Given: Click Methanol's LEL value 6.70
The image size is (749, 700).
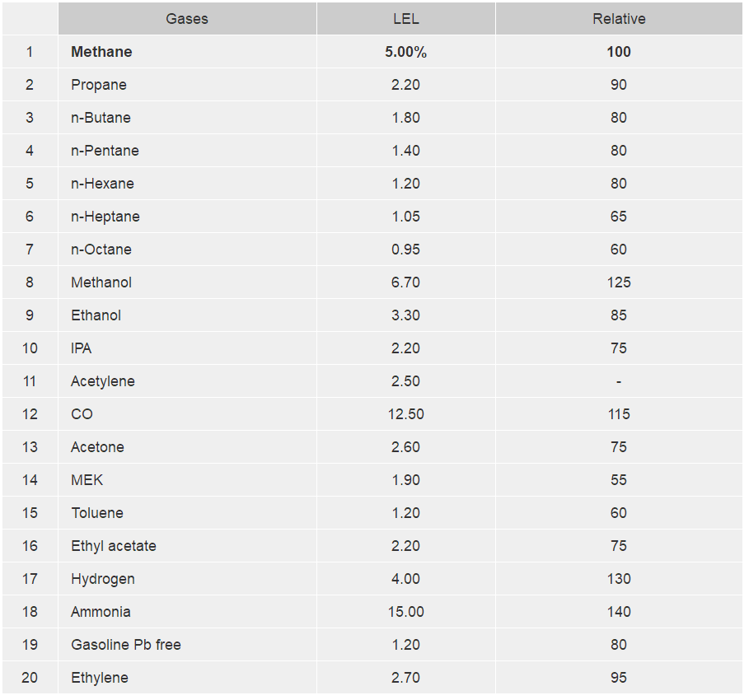Looking at the screenshot, I should coord(405,282).
